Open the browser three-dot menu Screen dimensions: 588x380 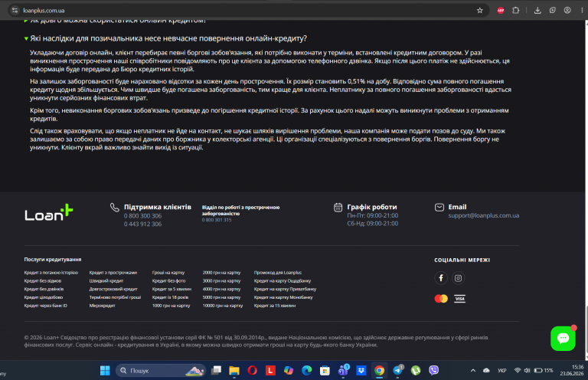point(582,11)
